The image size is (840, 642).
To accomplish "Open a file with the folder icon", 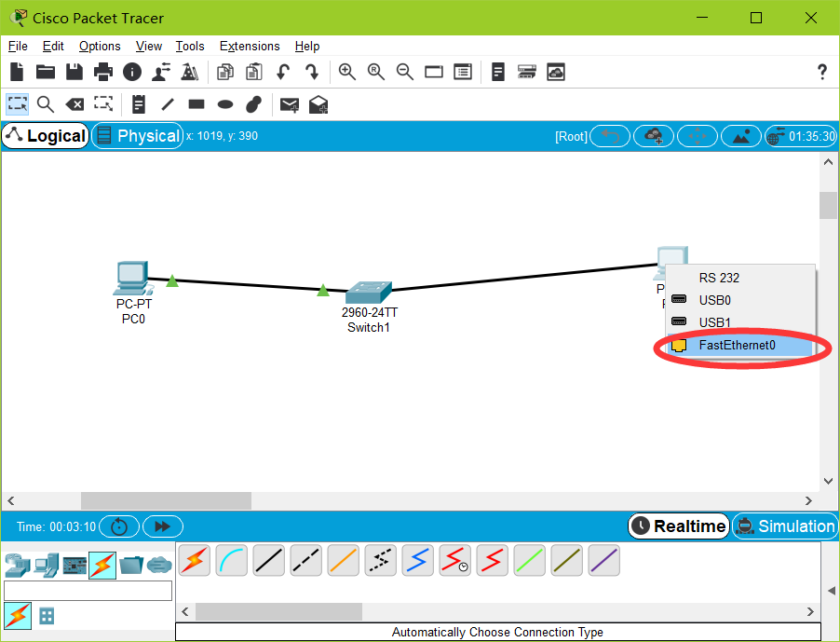I will [46, 72].
